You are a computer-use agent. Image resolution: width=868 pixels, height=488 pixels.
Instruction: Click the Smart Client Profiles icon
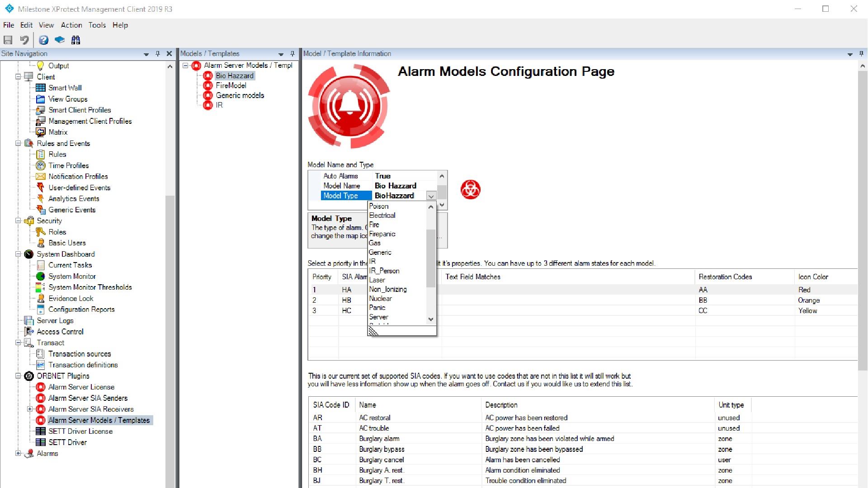pyautogui.click(x=41, y=110)
